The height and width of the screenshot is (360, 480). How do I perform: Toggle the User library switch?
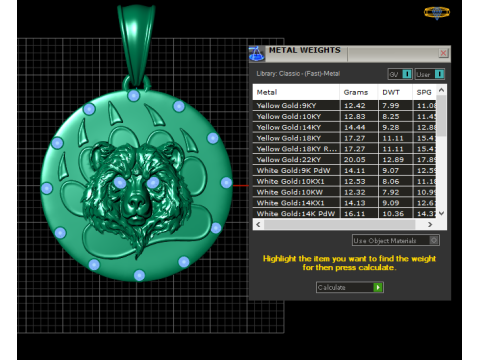click(430, 74)
